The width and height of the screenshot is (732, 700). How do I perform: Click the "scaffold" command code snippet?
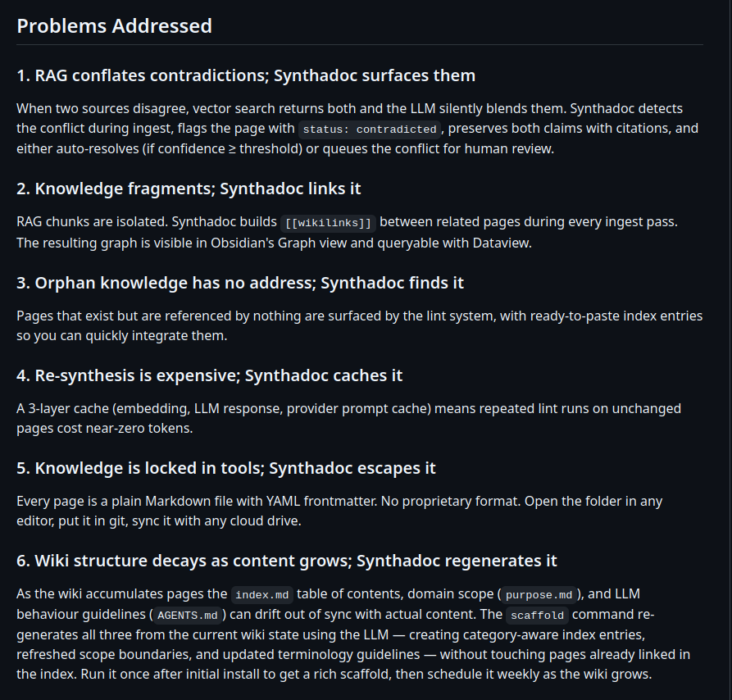tap(537, 616)
